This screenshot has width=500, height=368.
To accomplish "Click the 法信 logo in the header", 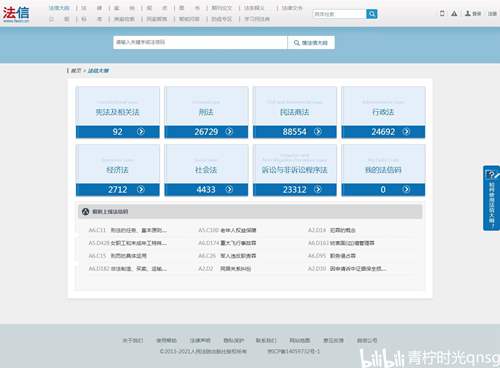I will (16, 14).
